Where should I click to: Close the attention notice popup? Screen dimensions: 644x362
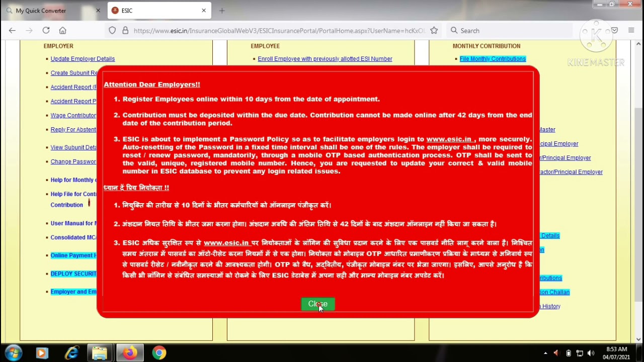[317, 304]
